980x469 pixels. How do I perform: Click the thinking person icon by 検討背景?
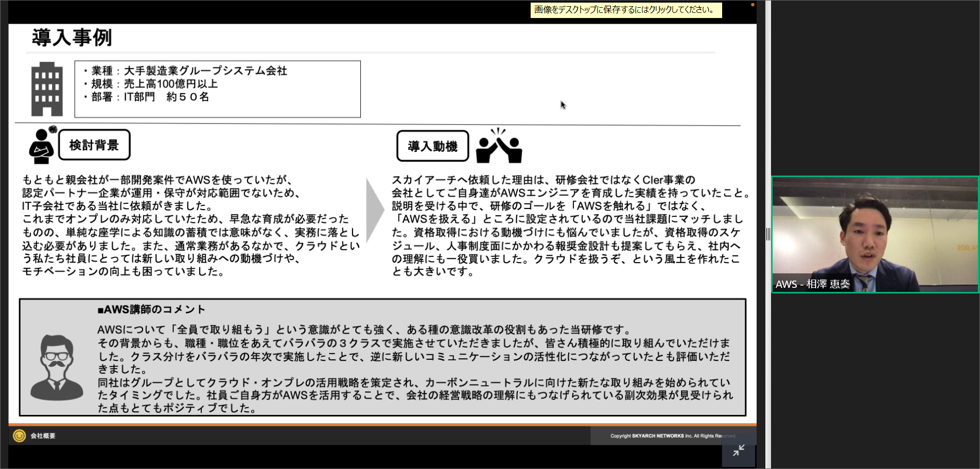(42, 145)
